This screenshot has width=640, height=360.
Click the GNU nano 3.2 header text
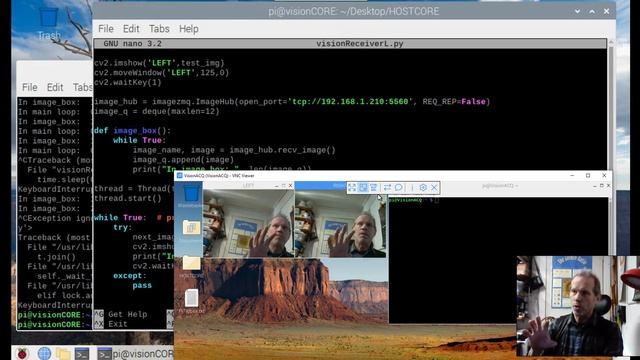[132, 44]
